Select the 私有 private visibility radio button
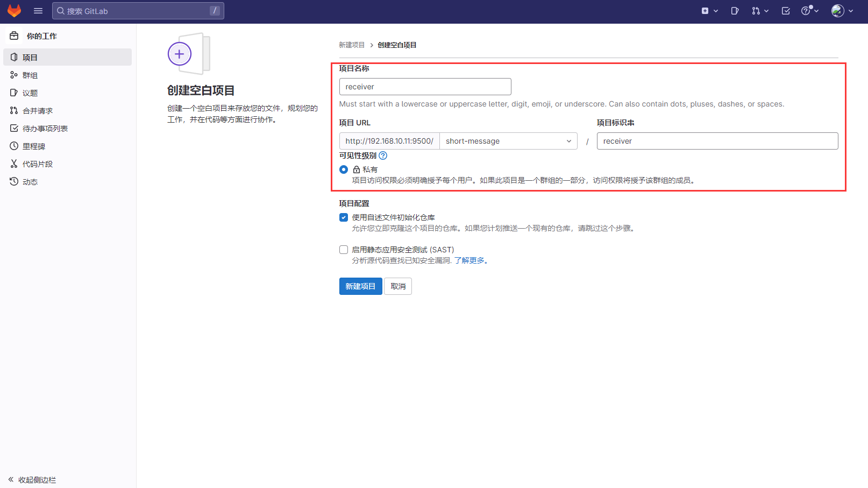The height and width of the screenshot is (488, 868). point(344,169)
